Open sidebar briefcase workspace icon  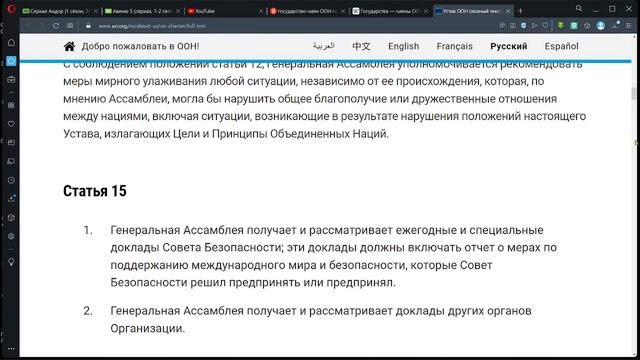click(x=11, y=80)
